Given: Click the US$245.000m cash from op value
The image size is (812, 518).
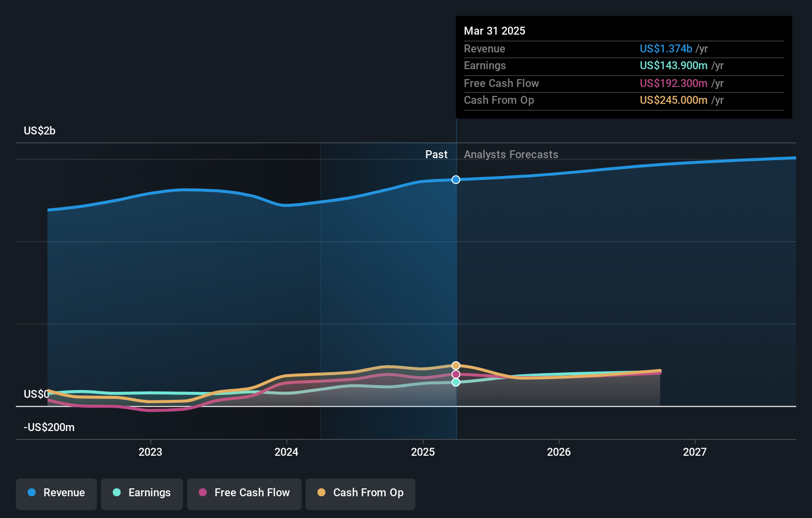Looking at the screenshot, I should pyautogui.click(x=674, y=100).
